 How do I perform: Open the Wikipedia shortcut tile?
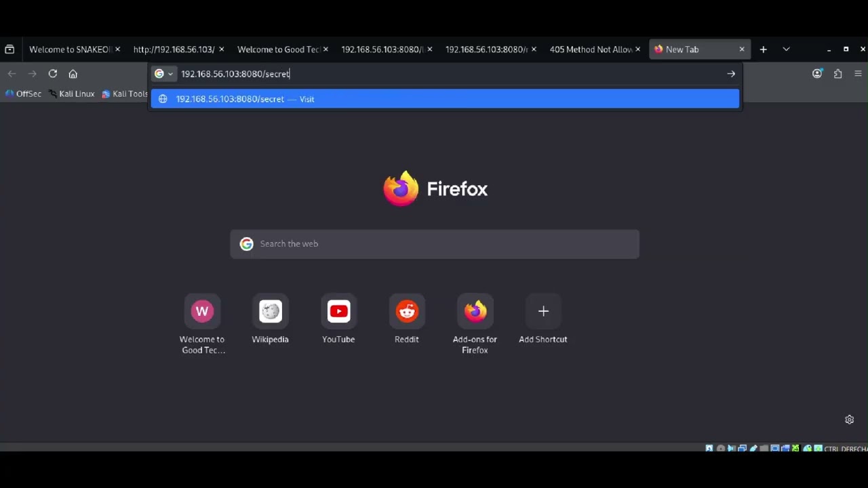[271, 320]
